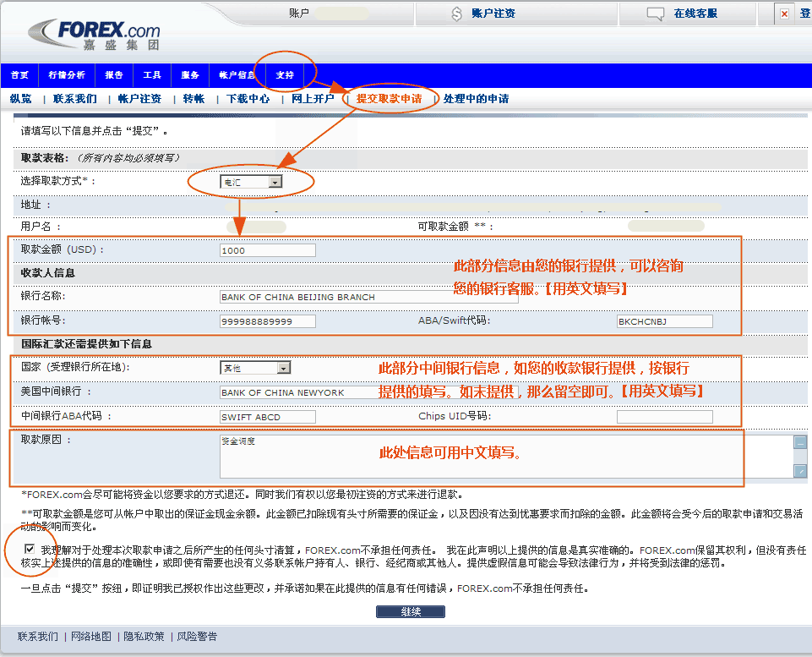This screenshot has height=657, width=812.
Task: Click the Chips UID号码 input field
Action: point(665,417)
